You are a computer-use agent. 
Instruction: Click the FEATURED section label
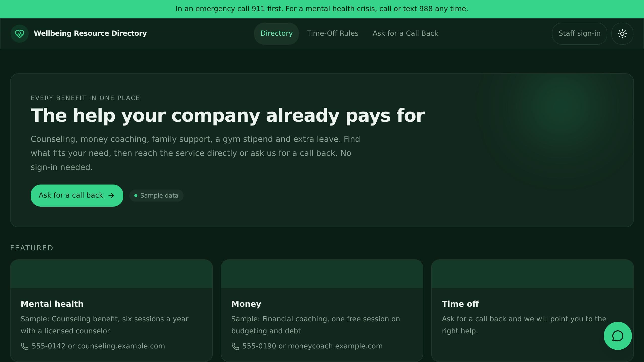point(32,248)
